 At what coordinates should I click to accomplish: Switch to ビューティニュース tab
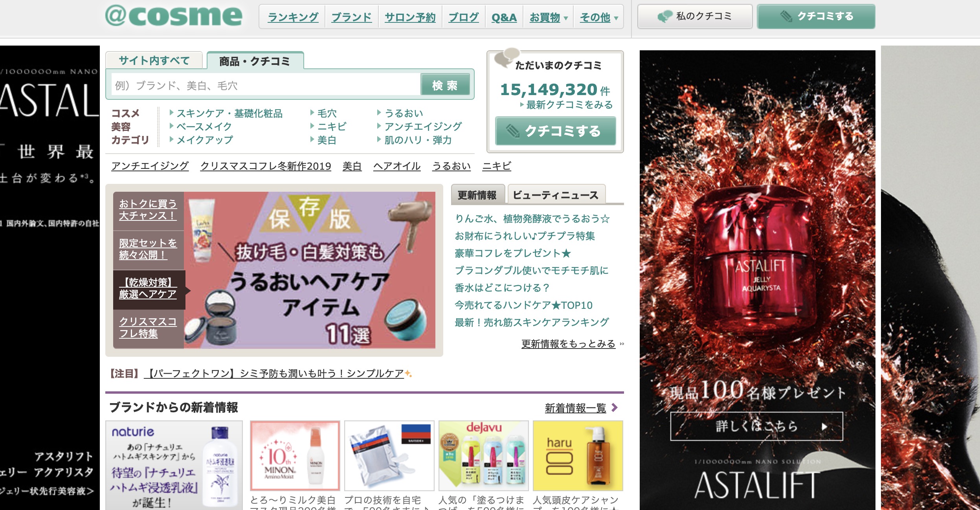(x=556, y=195)
